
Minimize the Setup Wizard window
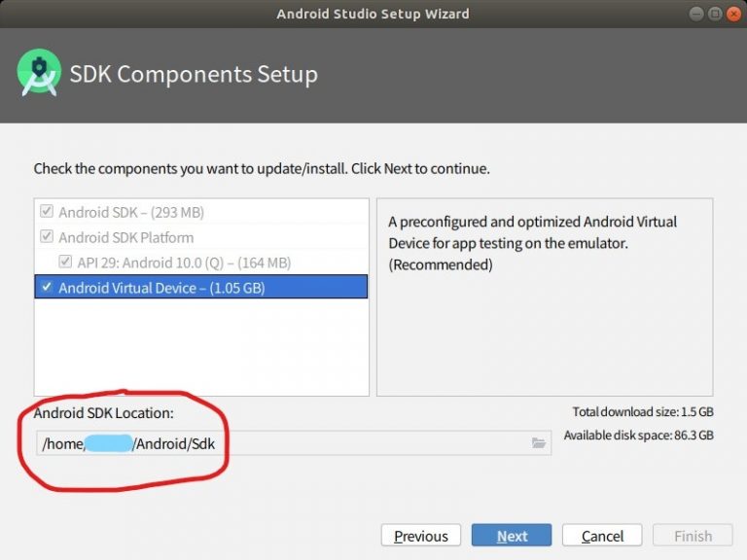[x=697, y=14]
